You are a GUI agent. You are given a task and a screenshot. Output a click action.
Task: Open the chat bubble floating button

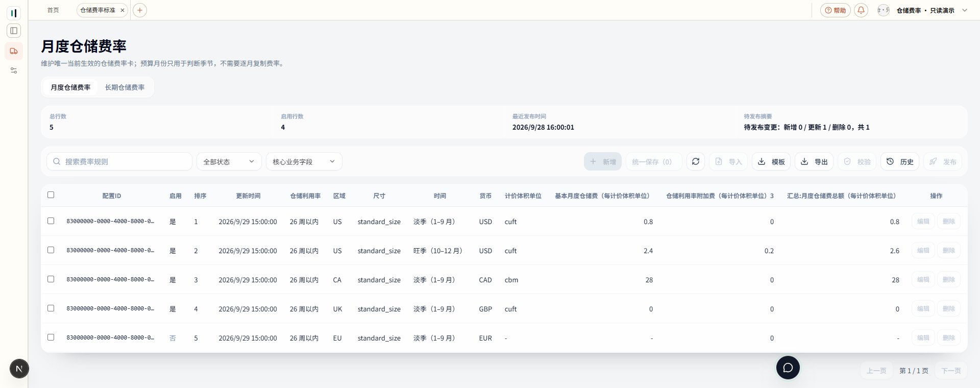[788, 368]
